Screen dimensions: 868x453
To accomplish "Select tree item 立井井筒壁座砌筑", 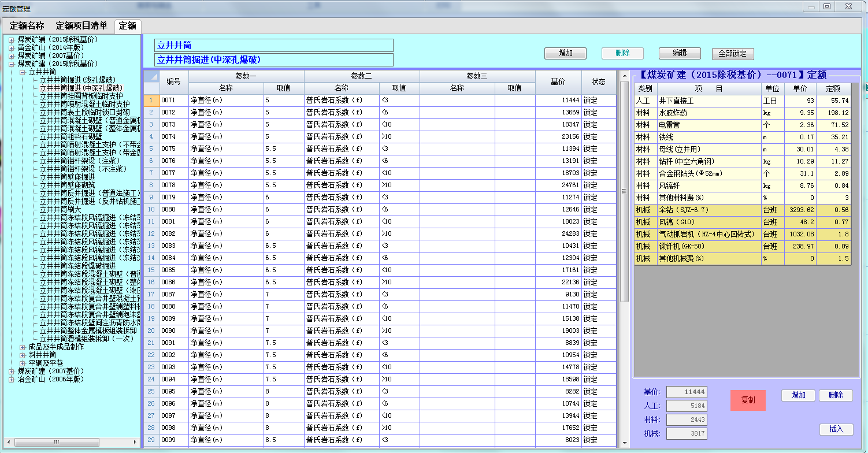I will click(67, 185).
